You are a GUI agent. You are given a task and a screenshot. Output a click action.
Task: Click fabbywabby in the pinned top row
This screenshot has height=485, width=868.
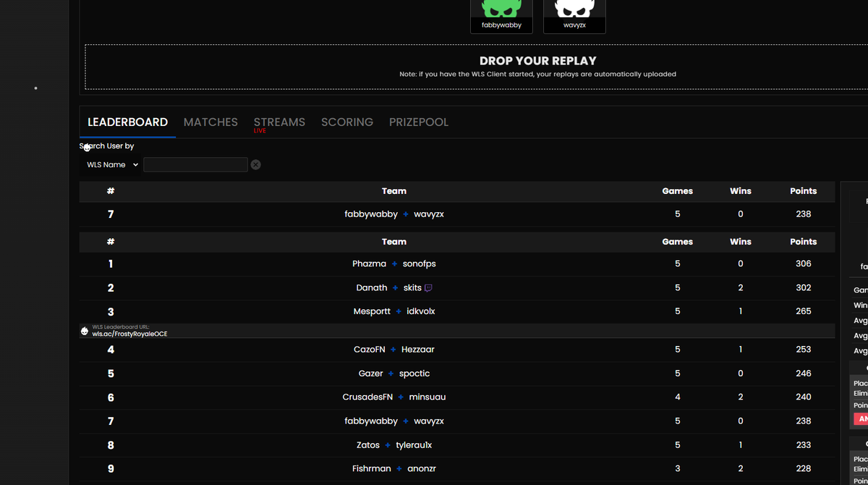371,214
